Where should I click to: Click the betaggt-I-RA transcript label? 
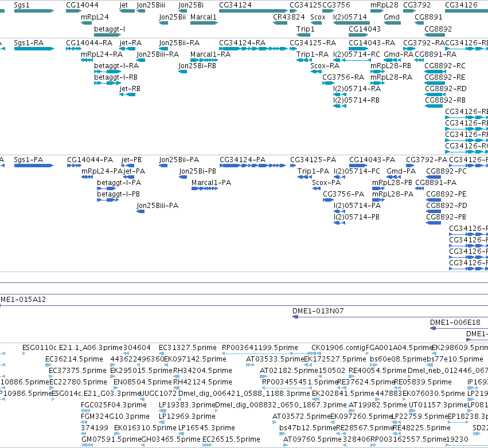click(x=116, y=66)
